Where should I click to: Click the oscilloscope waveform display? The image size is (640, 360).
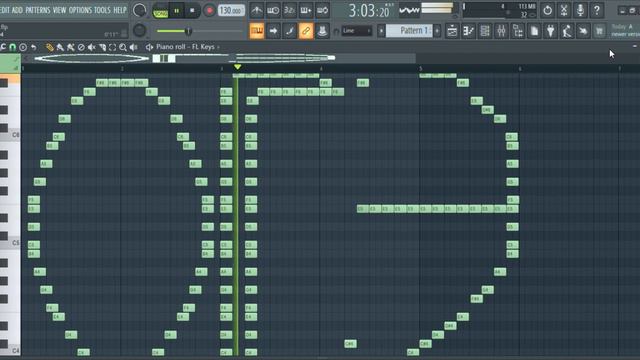(x=409, y=11)
